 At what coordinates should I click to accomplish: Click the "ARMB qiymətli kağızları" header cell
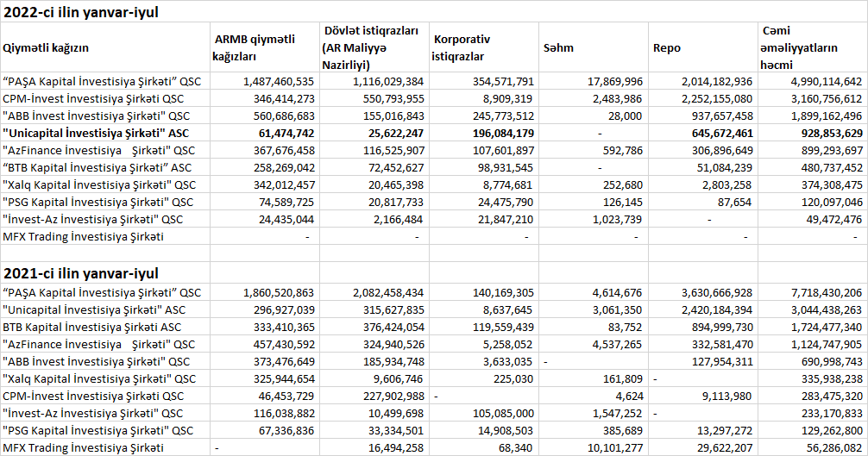click(265, 47)
